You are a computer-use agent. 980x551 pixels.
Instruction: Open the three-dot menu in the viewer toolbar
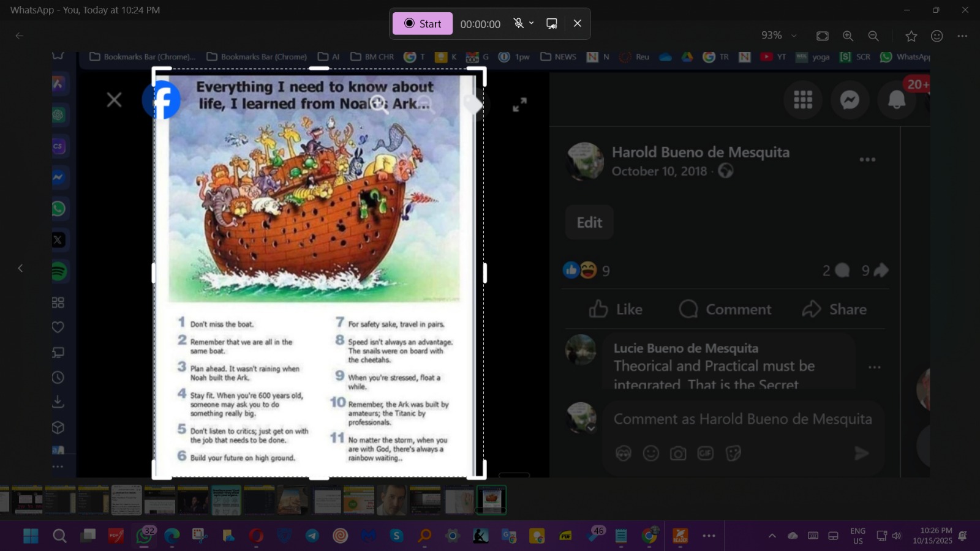coord(962,36)
